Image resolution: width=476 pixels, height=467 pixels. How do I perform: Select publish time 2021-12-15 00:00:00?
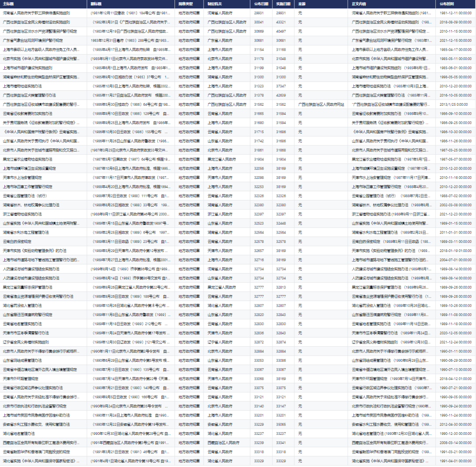[x=456, y=41]
